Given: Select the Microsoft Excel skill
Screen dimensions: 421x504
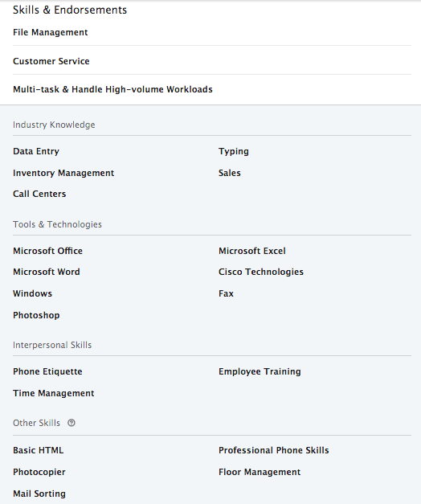Looking at the screenshot, I should tap(252, 251).
